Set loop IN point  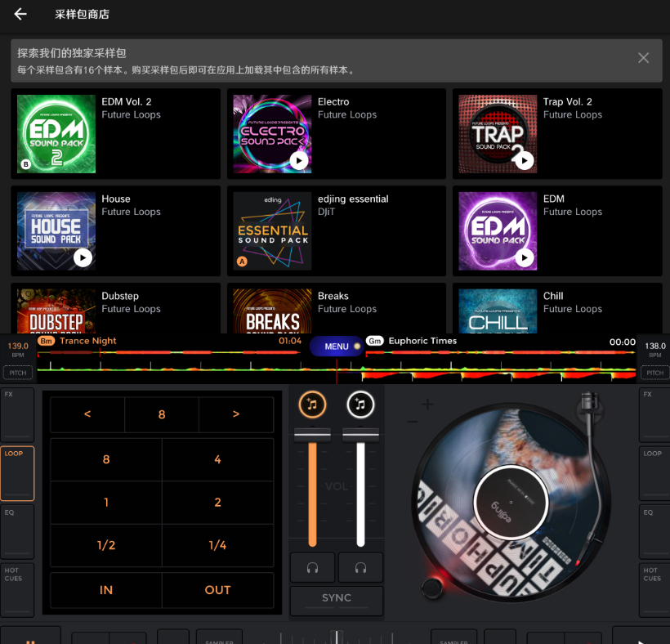coord(106,590)
